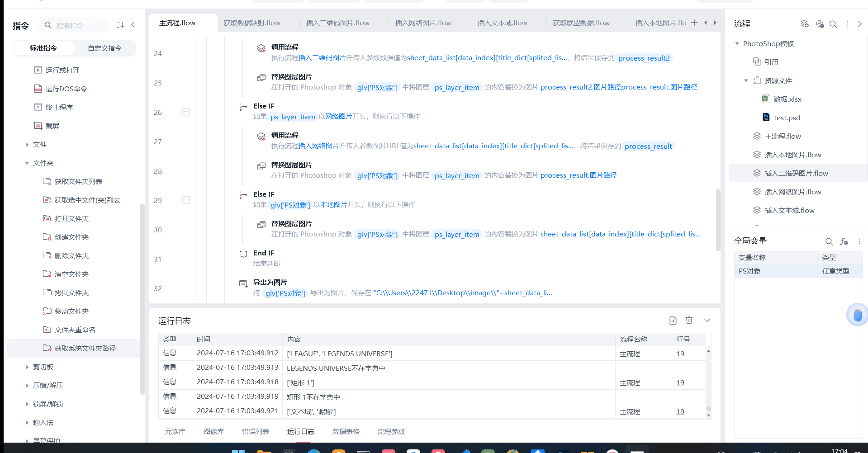The image size is (868, 453).
Task: Switch to the 获取数据映射.flow tab
Action: coord(252,23)
